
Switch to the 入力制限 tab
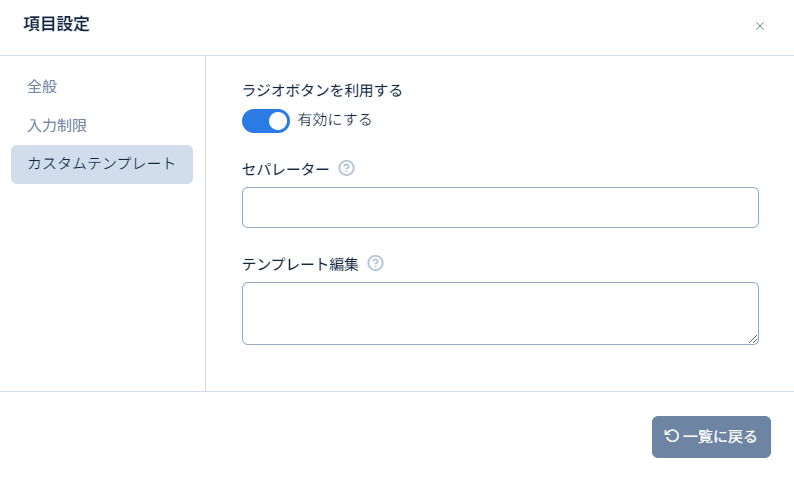tap(57, 126)
